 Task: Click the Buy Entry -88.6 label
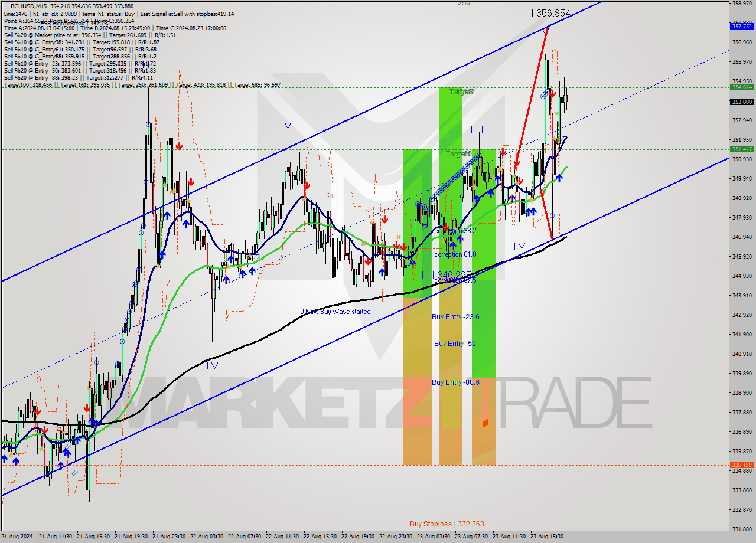[455, 382]
